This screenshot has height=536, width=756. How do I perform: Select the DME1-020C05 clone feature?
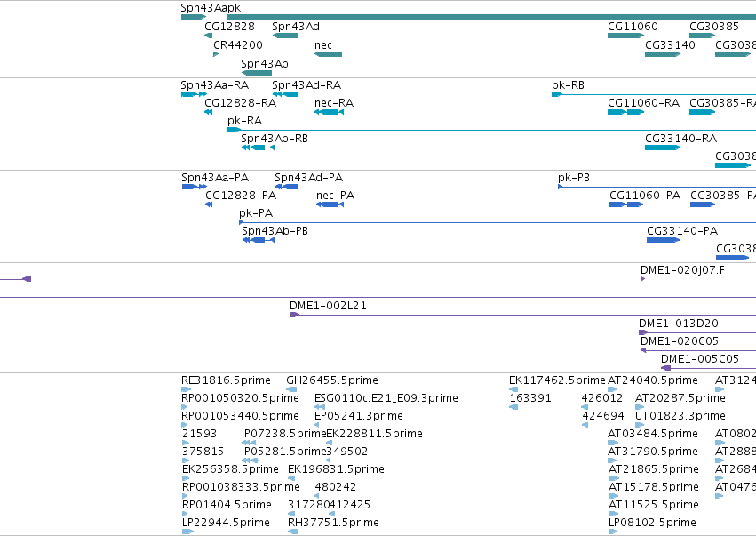coord(698,350)
